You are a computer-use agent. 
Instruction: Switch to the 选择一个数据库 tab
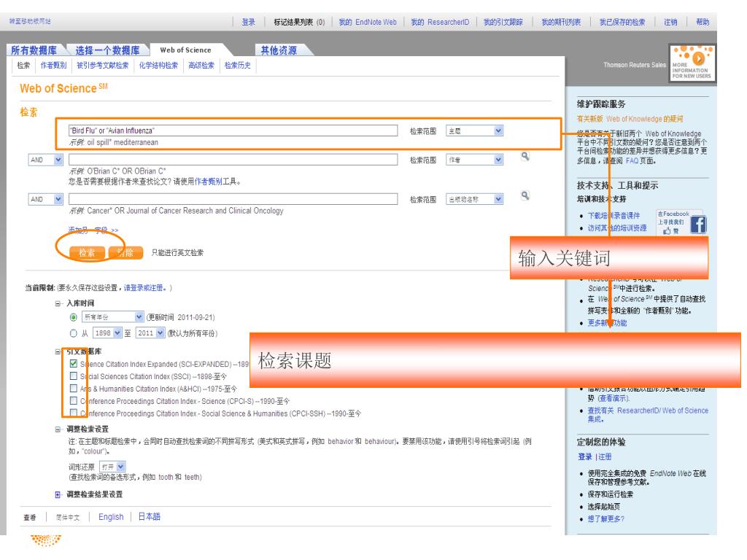(x=107, y=50)
